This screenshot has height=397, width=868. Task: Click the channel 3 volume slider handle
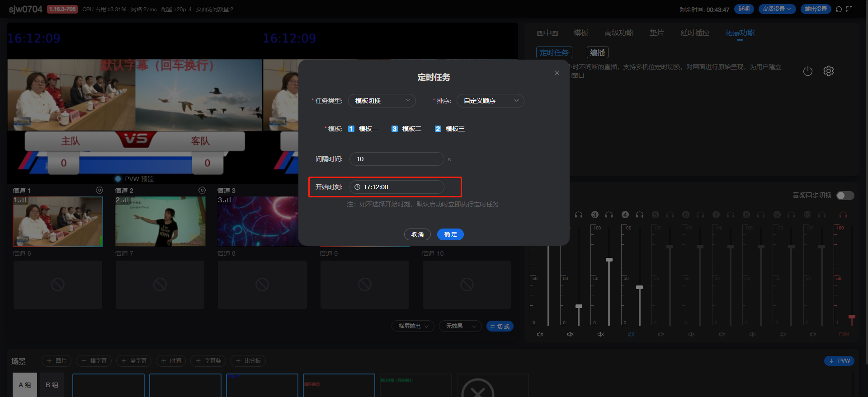point(609,260)
